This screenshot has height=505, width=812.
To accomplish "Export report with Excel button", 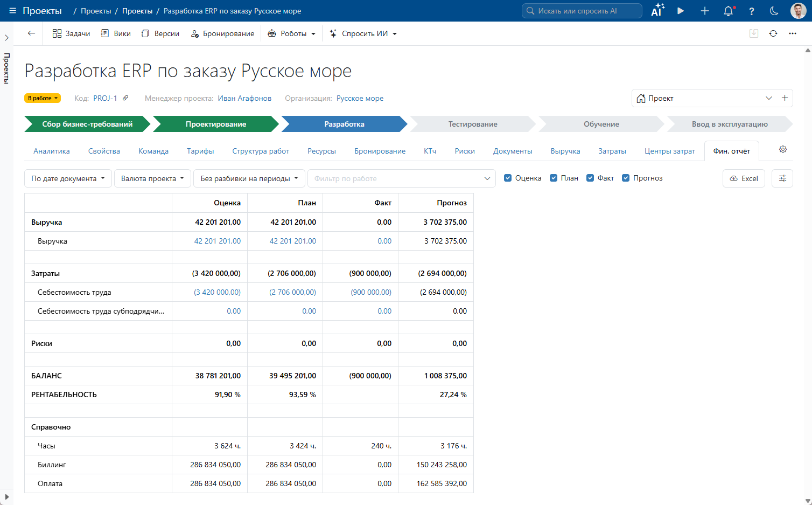I will tap(744, 178).
